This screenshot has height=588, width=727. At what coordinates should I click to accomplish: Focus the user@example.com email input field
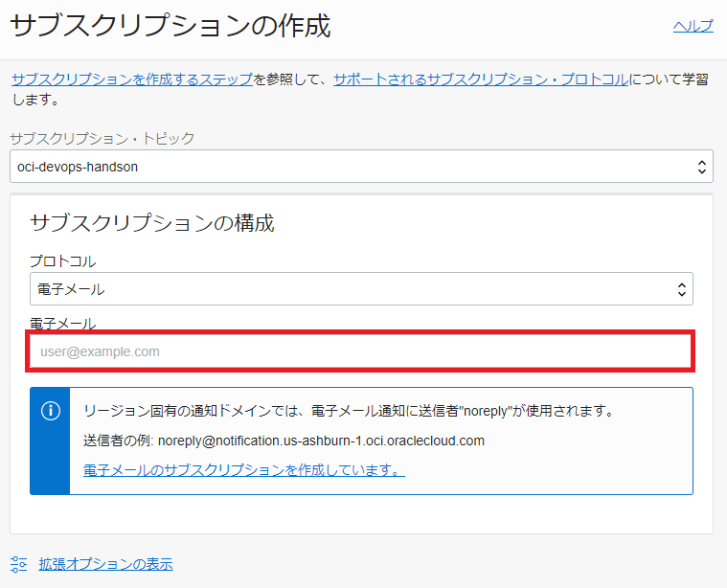[361, 351]
